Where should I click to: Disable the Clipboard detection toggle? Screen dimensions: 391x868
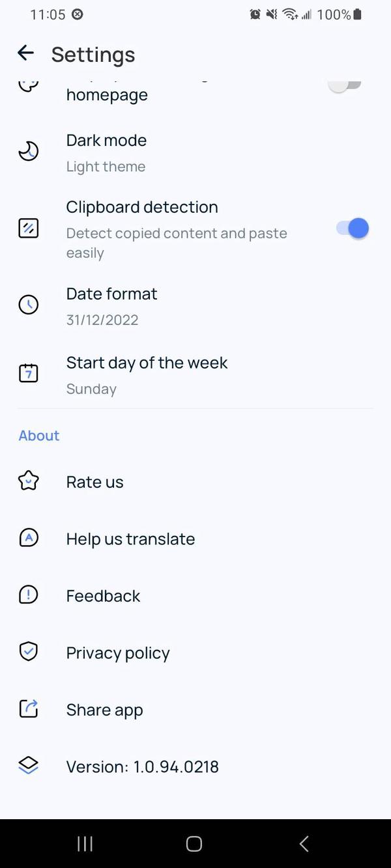point(352,228)
